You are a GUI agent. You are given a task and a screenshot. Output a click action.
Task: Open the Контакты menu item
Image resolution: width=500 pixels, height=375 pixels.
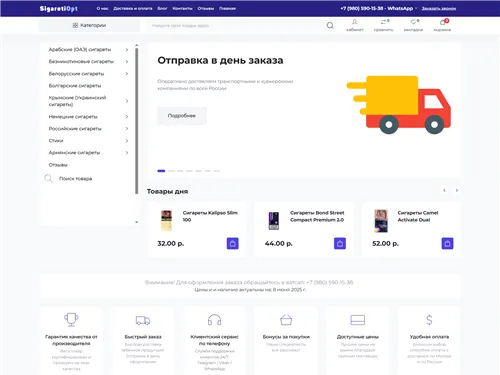tap(182, 8)
